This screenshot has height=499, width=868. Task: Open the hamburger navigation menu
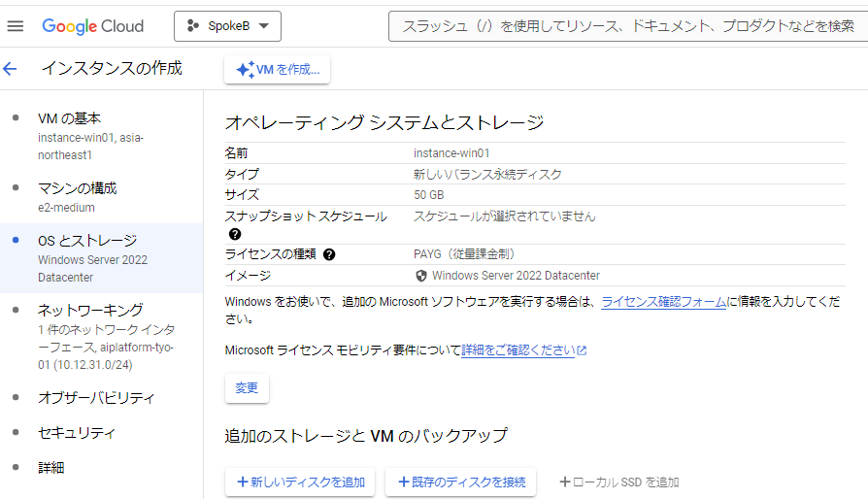[16, 26]
